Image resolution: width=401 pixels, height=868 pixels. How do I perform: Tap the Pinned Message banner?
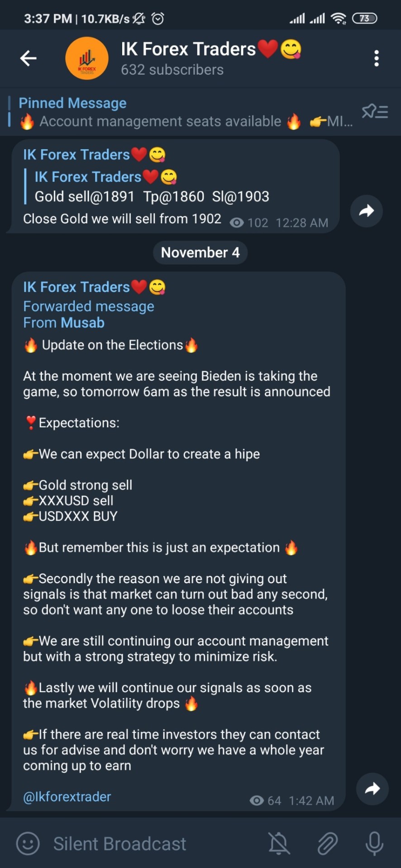pos(181,112)
